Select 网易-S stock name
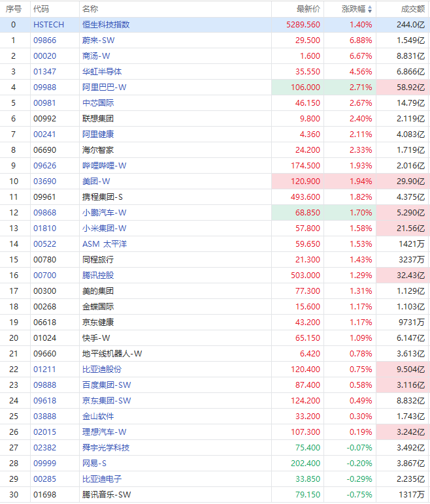This screenshot has height=504, width=430. 95,464
